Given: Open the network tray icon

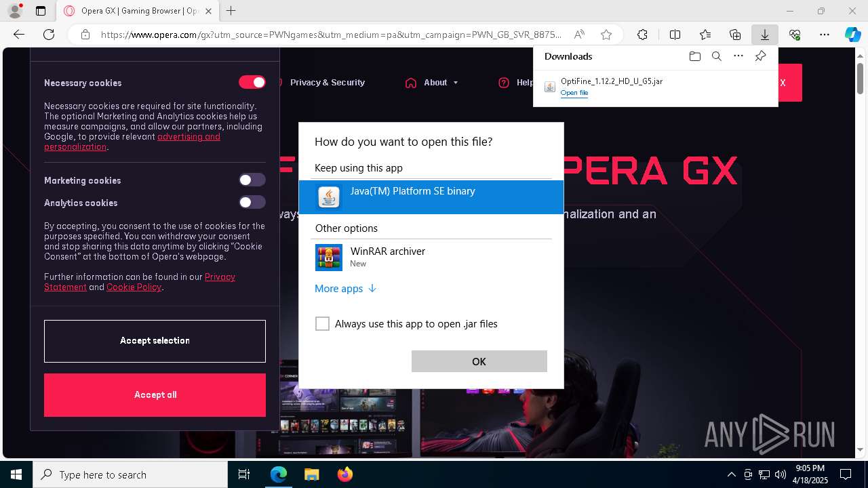Looking at the screenshot, I should pos(764,474).
